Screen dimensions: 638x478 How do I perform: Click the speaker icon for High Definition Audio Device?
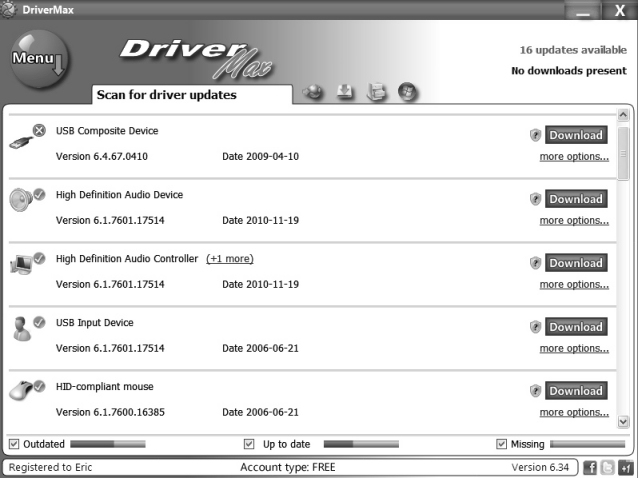click(20, 200)
